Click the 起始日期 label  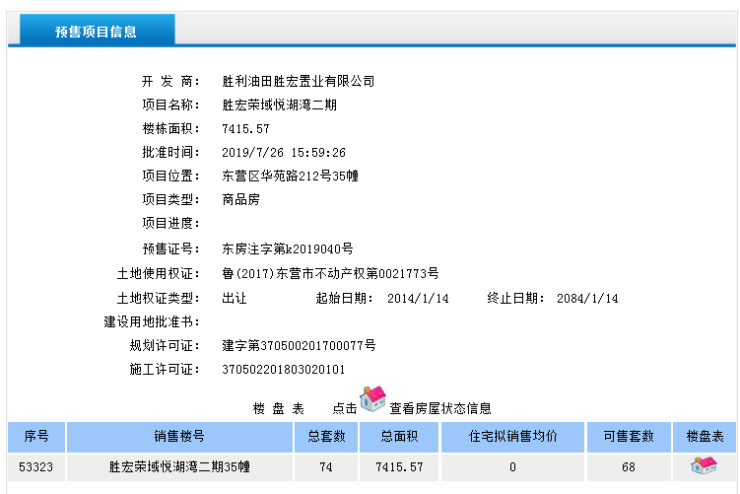(x=345, y=299)
